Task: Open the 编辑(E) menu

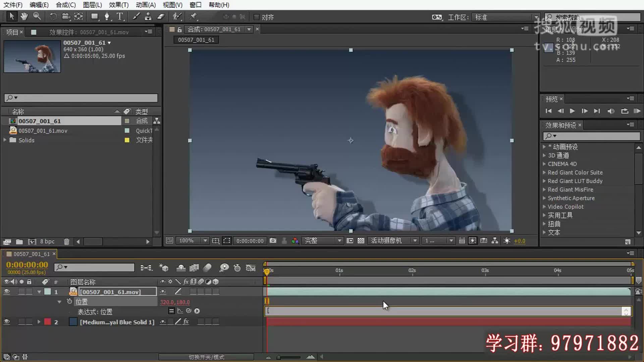Action: (x=39, y=5)
